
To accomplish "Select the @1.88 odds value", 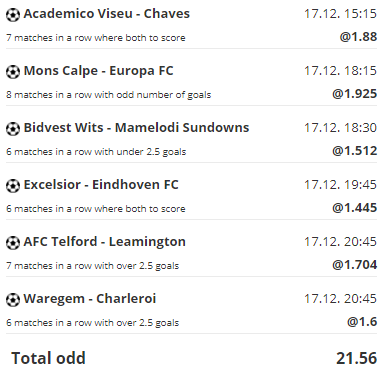I will pos(358,37).
